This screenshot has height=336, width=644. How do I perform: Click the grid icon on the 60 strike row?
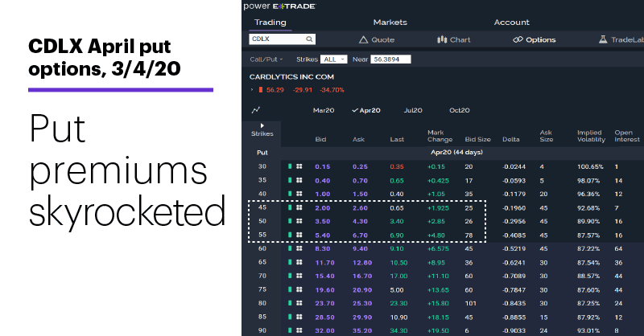[299, 248]
